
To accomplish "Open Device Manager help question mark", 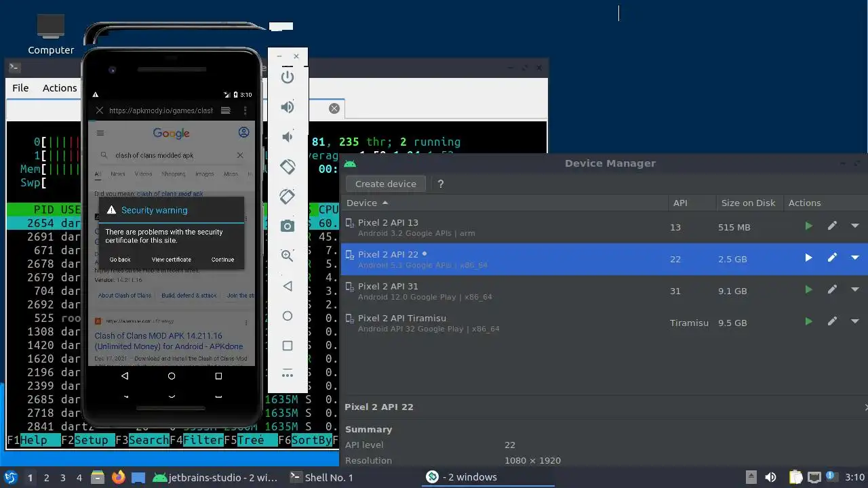I will 441,184.
